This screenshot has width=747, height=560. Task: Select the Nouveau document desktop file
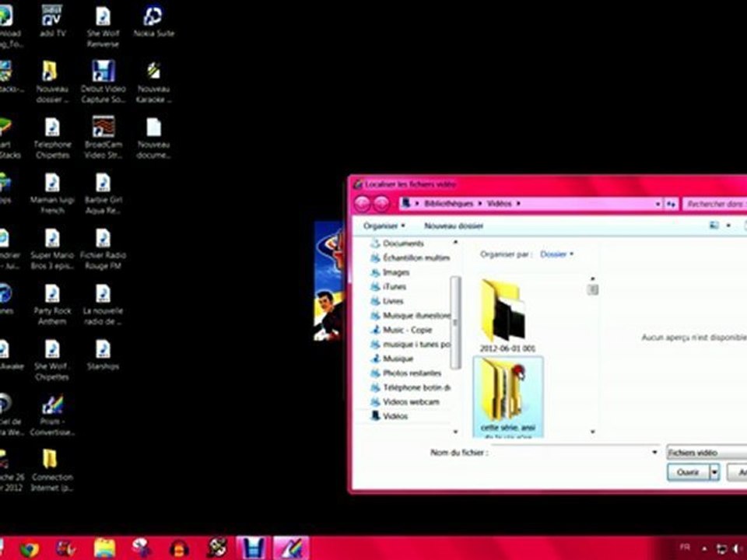[153, 138]
